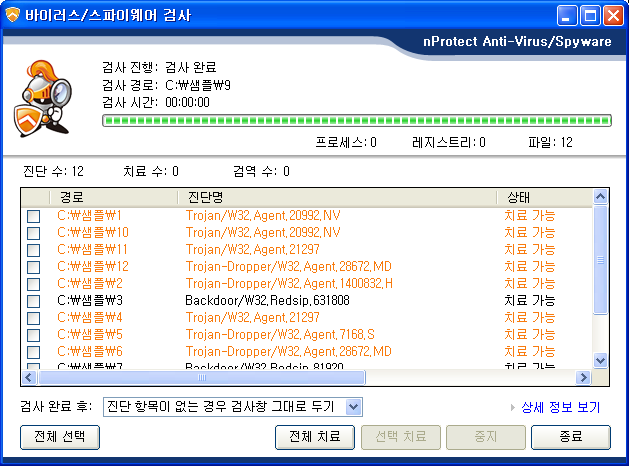Sort list by 상태 column header

544,197
